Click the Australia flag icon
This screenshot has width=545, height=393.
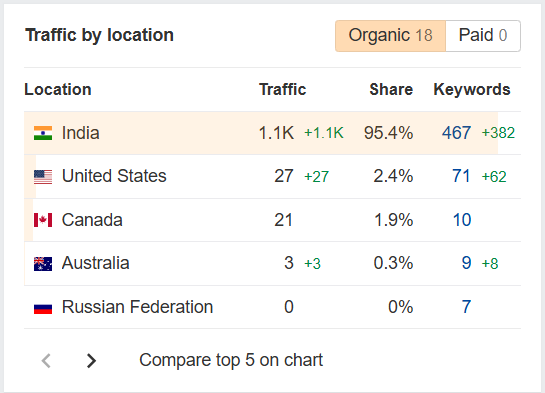click(43, 264)
